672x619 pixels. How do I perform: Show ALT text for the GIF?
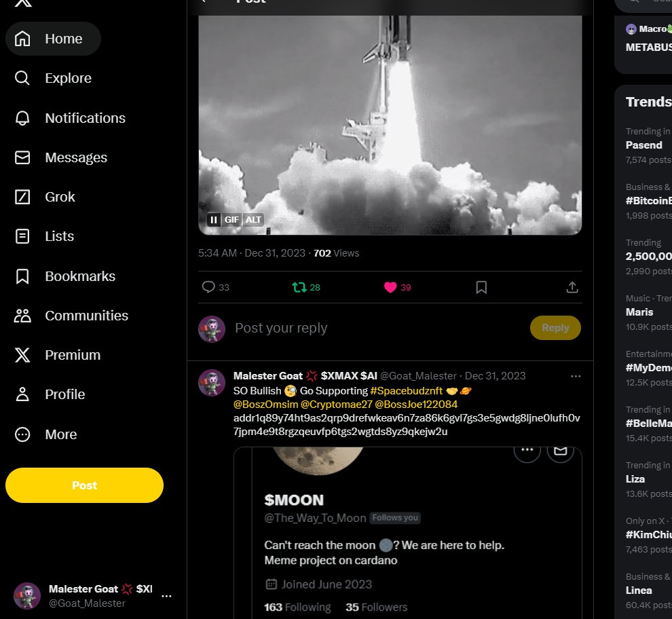253,220
